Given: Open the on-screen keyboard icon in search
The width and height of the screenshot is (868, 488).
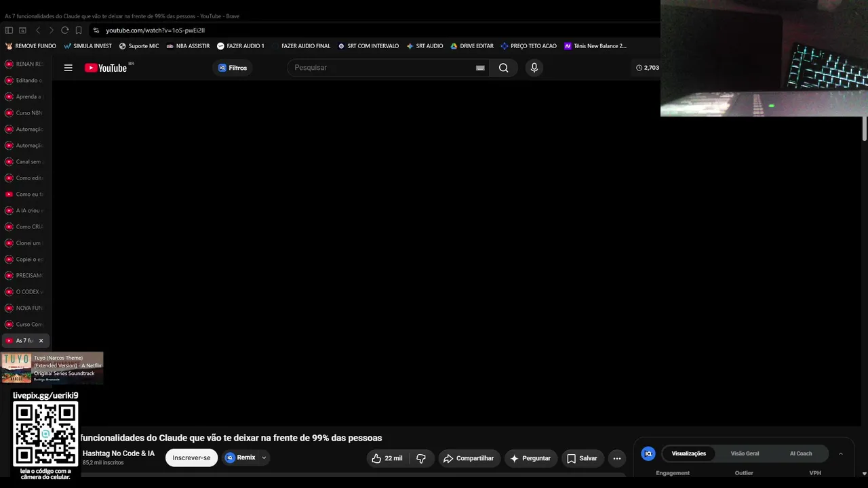Looking at the screenshot, I should coord(480,68).
